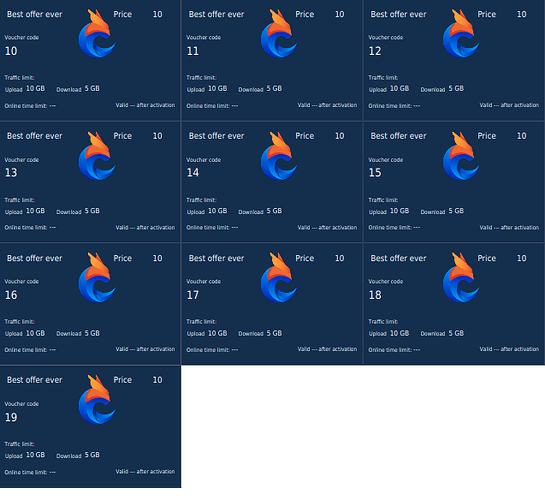Click 'Valid --- after activation' on voucher 16
Screen dimensions: 545x500
coord(145,349)
